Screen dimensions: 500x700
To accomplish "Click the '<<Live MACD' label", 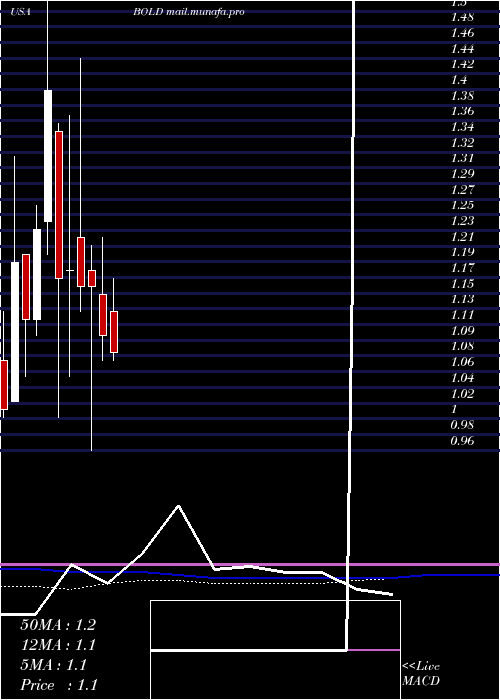I will (421, 674).
